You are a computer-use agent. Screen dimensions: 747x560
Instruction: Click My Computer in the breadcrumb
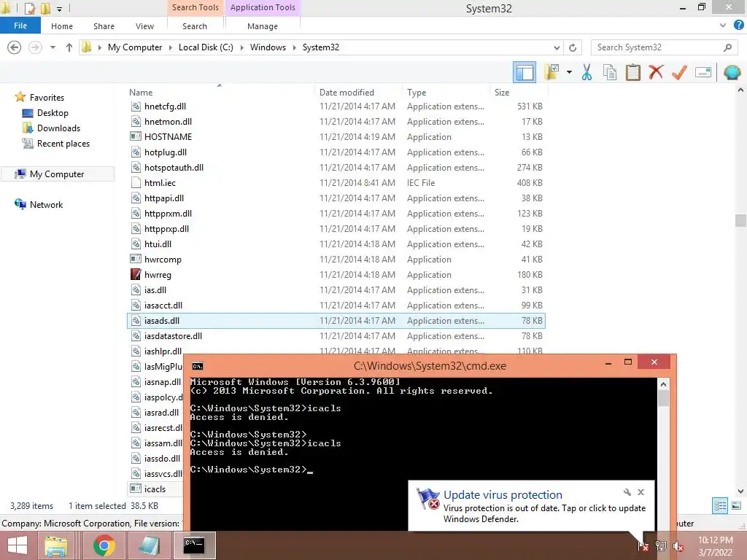coord(135,47)
